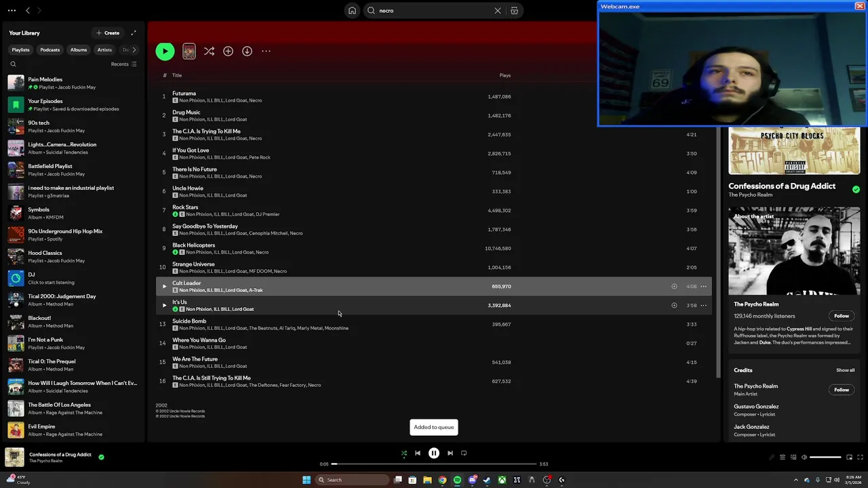The width and height of the screenshot is (868, 488).
Task: Toggle shuffle in the player controls
Action: point(404,453)
